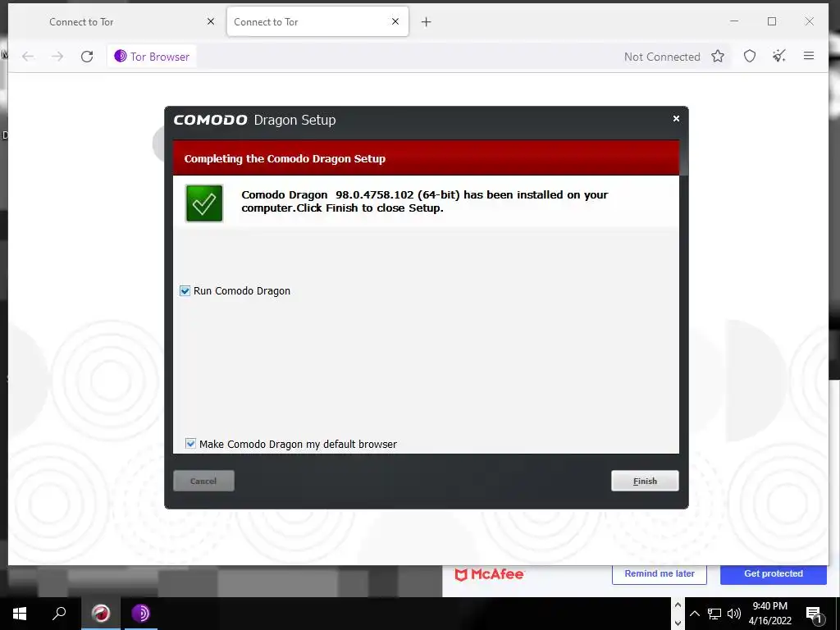The width and height of the screenshot is (840, 630).
Task: Go back in Tor Browser
Action: tap(28, 57)
